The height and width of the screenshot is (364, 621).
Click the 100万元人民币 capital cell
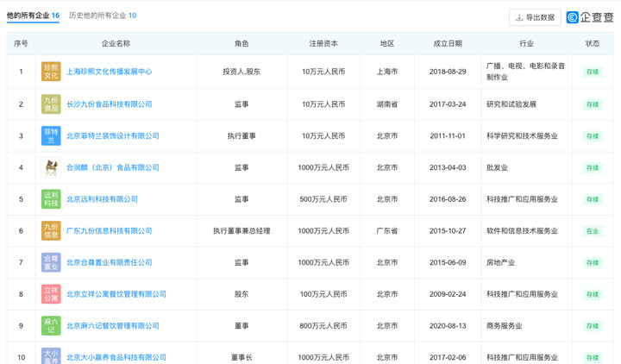coord(323,294)
